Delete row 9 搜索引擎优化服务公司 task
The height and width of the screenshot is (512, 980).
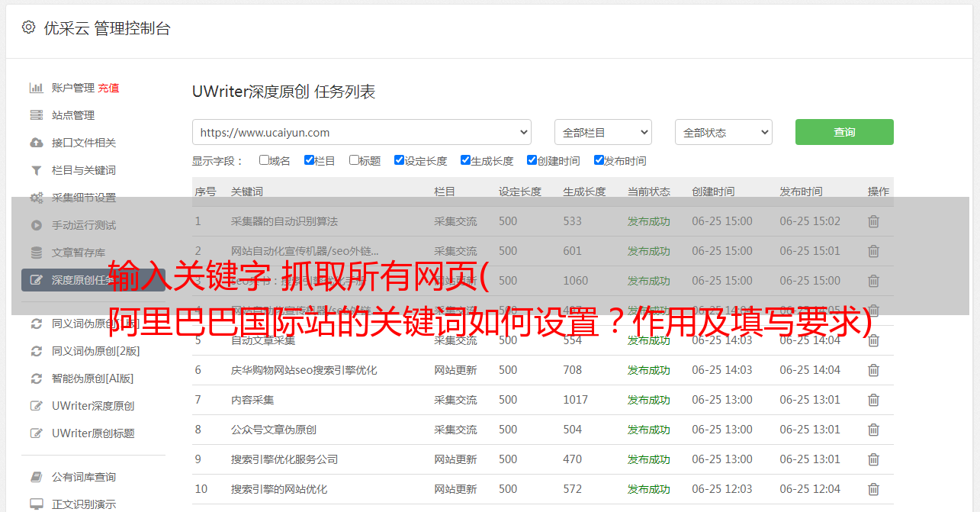click(873, 459)
